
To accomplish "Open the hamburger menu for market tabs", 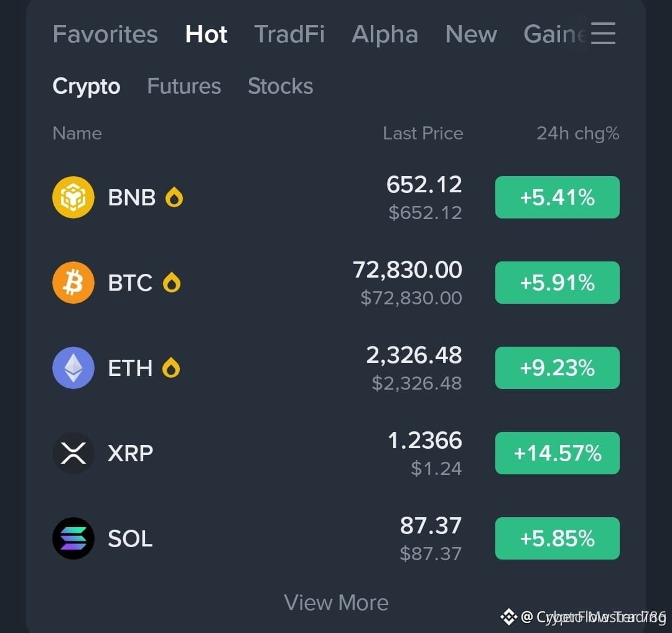I will coord(603,34).
